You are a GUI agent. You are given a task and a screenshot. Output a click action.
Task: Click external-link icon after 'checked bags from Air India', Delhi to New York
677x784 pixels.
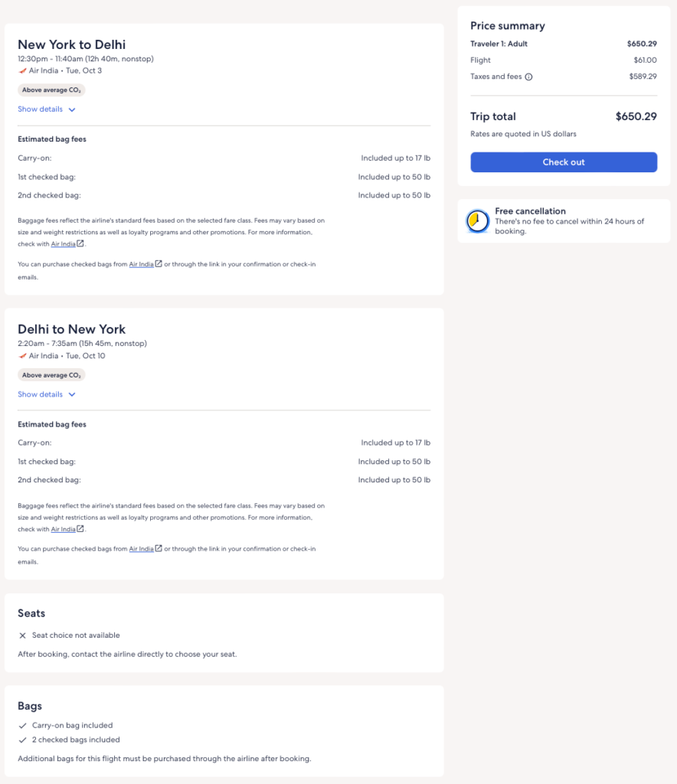tap(159, 548)
